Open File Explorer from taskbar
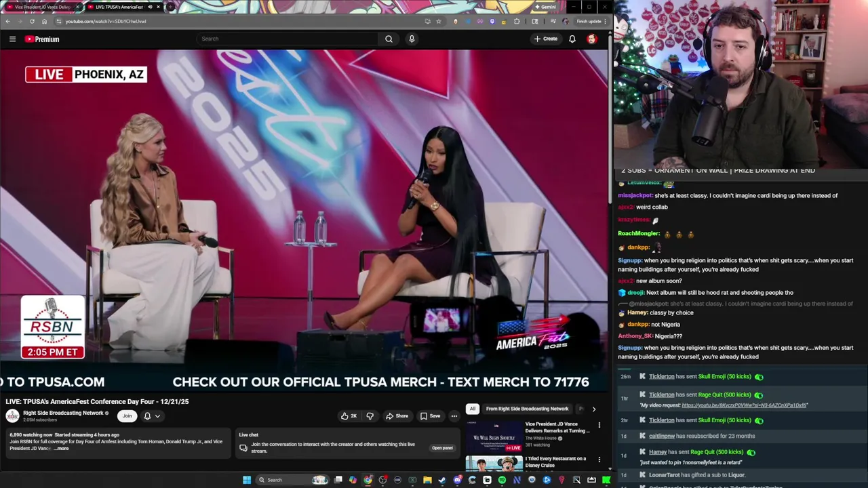The image size is (868, 488). [x=427, y=480]
